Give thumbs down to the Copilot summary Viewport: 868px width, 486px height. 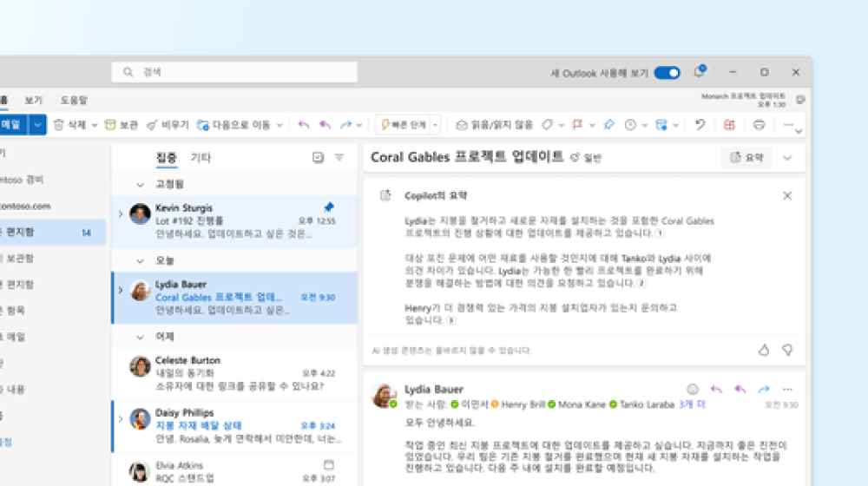tap(787, 350)
